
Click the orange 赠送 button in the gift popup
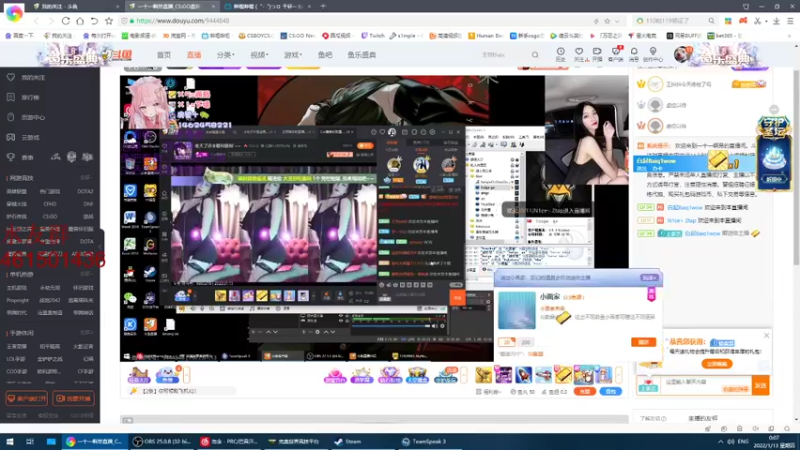click(644, 342)
